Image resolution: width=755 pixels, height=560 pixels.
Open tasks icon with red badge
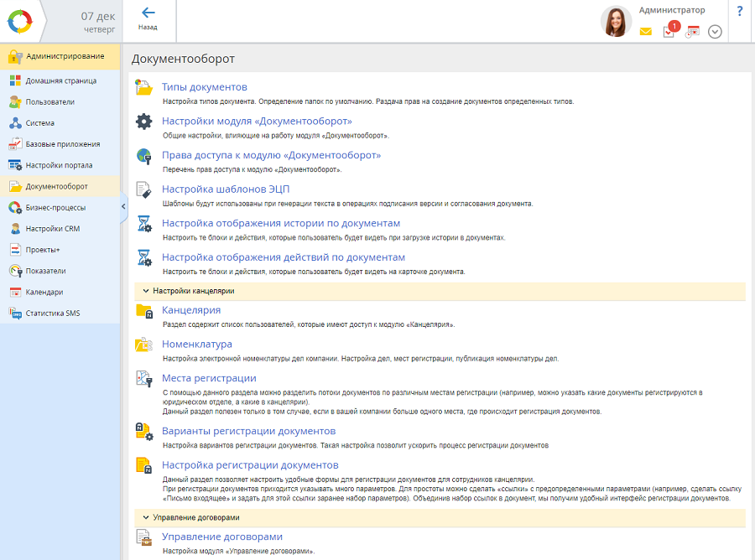coord(669,31)
